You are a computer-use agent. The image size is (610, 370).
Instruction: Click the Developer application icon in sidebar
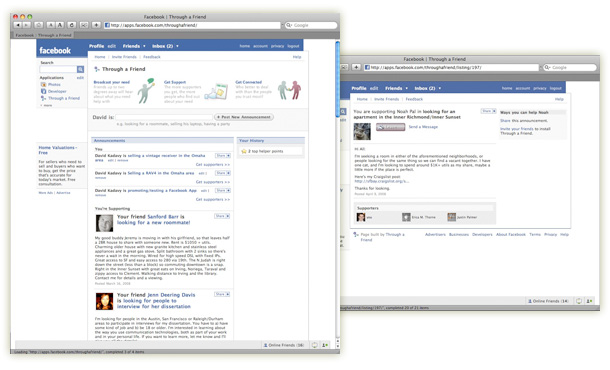(x=43, y=91)
